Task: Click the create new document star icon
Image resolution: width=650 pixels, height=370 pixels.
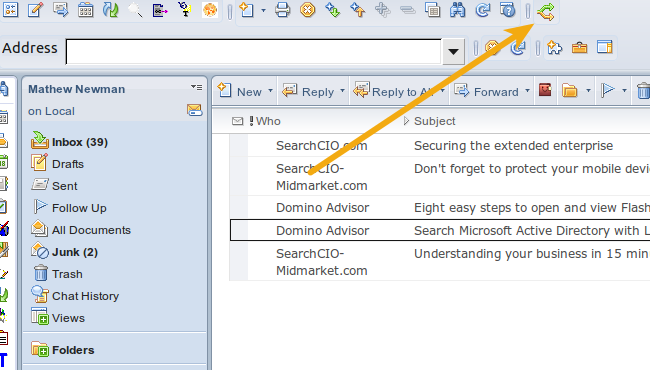Action: [x=247, y=9]
